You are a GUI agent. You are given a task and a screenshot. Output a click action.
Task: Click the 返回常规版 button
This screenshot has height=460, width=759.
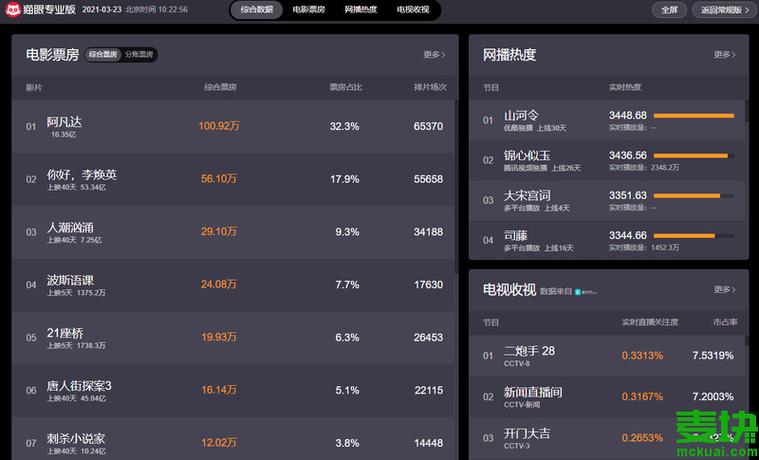pyautogui.click(x=725, y=10)
